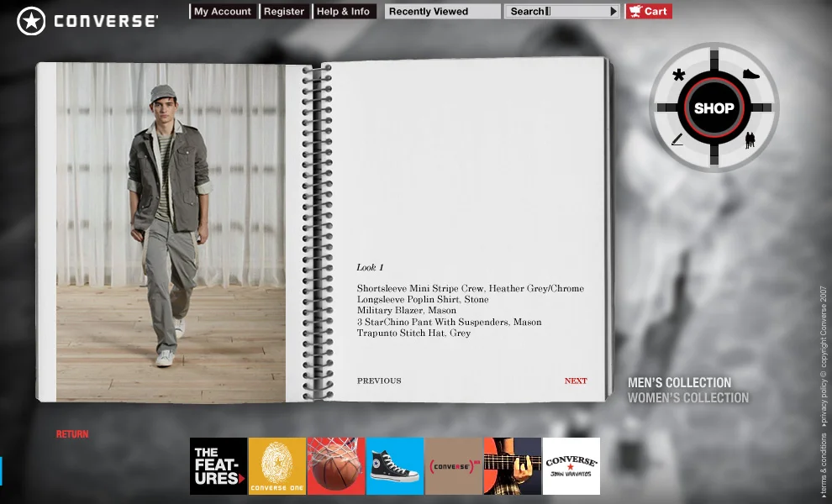
Task: Open THE FEATURES thumbnail
Action: (x=218, y=465)
